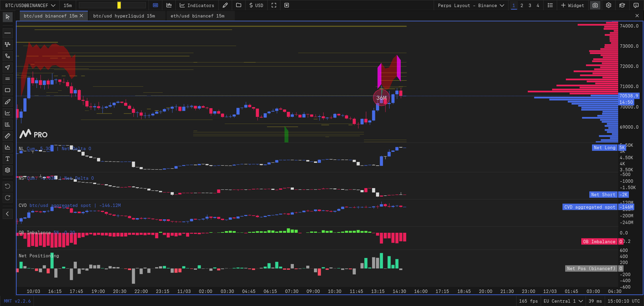Open the feedback chat icon
The image size is (644, 306).
click(636, 5)
